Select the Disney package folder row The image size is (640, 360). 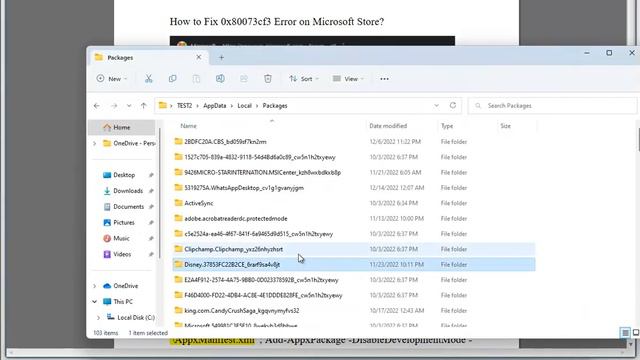tap(354, 264)
